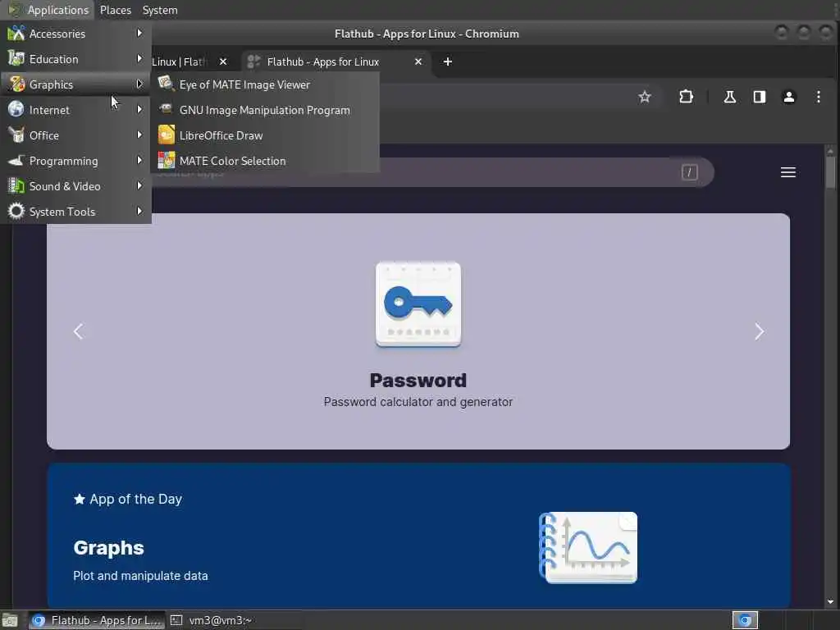Switch to the 'Flathub - Apps for Linux' tab
This screenshot has height=630, width=840.
tap(336, 62)
